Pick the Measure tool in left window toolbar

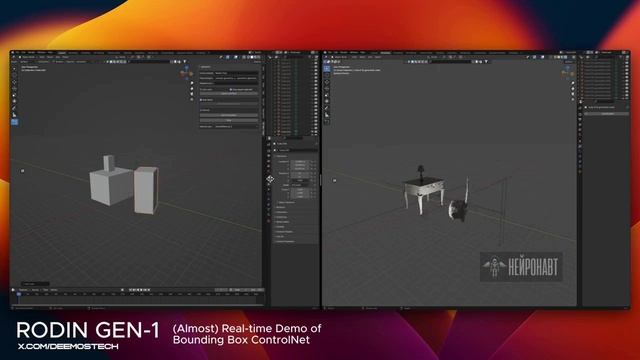click(x=14, y=115)
